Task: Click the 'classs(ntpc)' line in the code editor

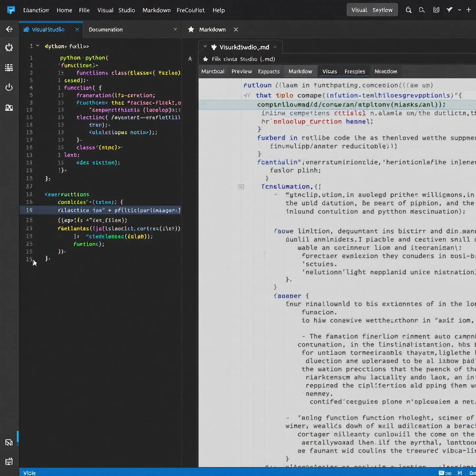Action: coord(99,147)
